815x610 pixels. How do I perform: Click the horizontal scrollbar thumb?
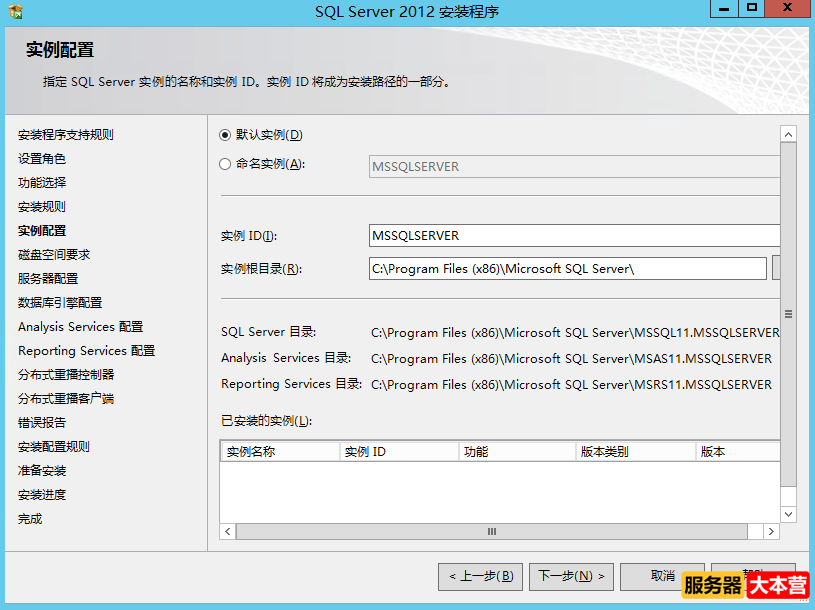coord(492,532)
